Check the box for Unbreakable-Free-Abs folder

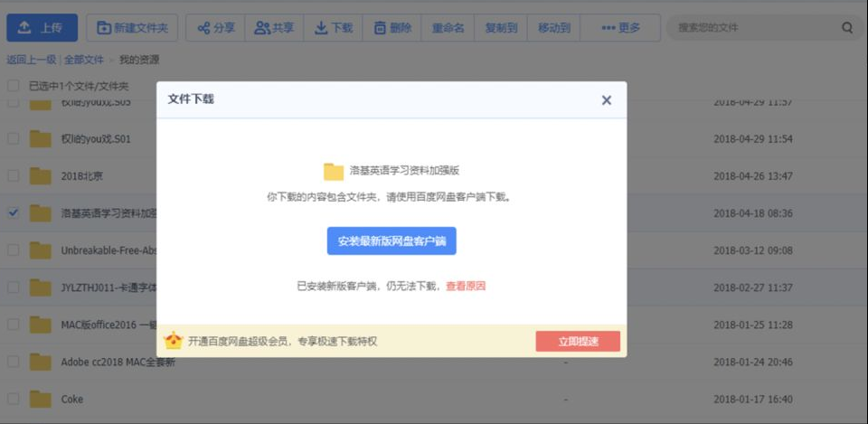pyautogui.click(x=13, y=250)
